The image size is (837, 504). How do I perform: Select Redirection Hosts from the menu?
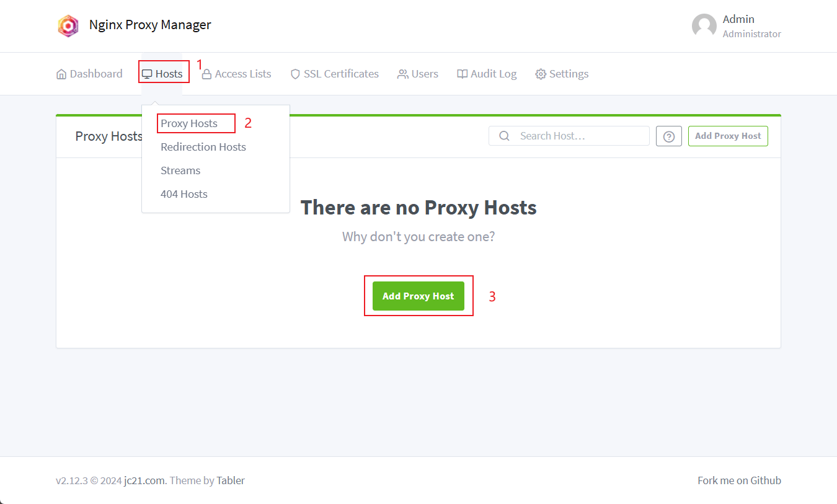[x=203, y=147]
